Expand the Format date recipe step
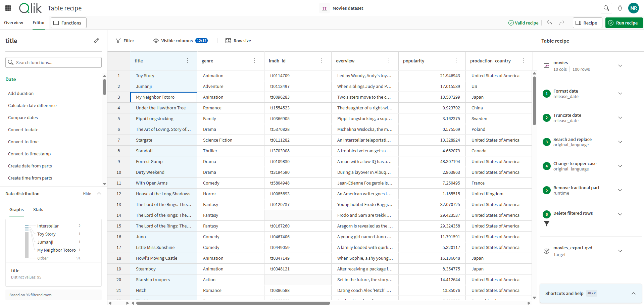 620,94
